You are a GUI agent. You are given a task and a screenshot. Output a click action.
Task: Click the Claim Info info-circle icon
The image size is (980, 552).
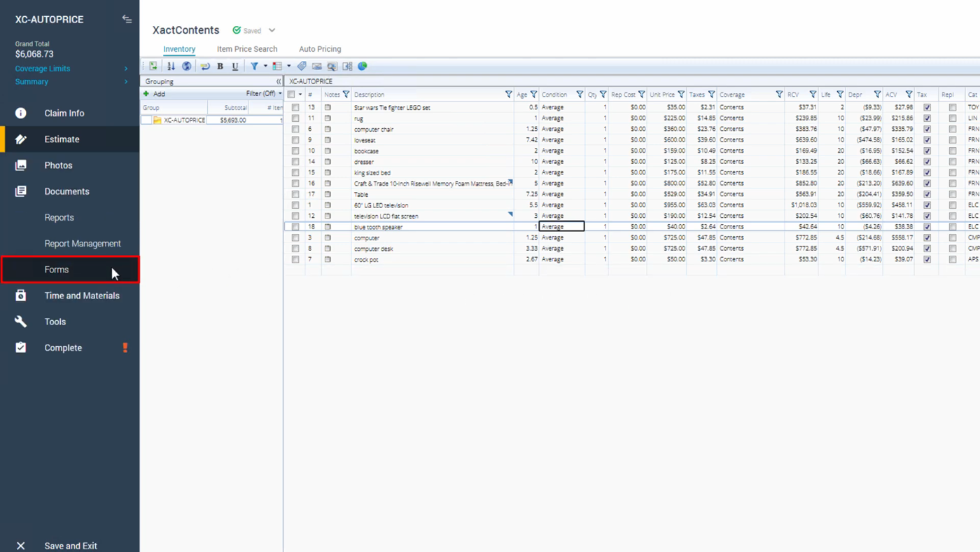click(21, 113)
